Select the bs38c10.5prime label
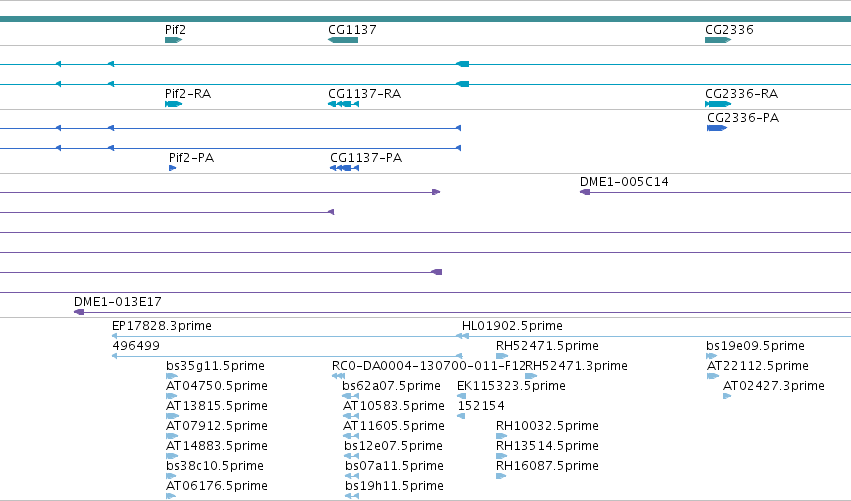 click(214, 466)
